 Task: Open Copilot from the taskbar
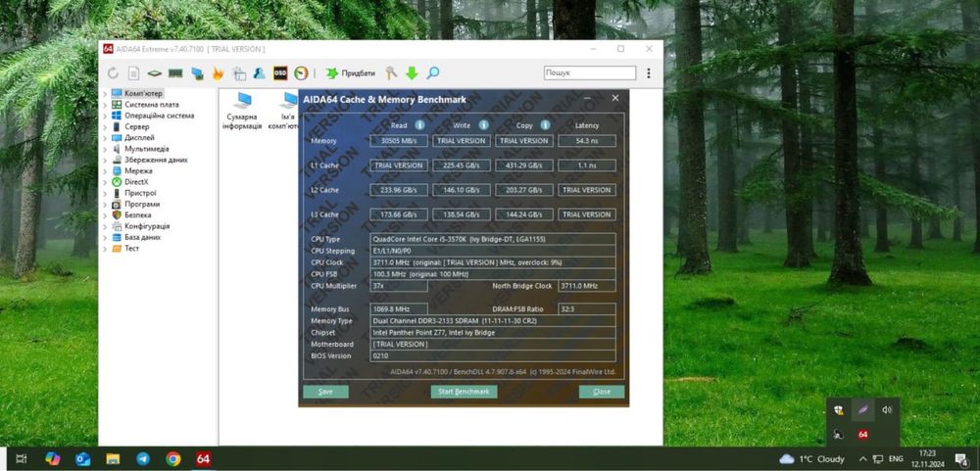53,459
